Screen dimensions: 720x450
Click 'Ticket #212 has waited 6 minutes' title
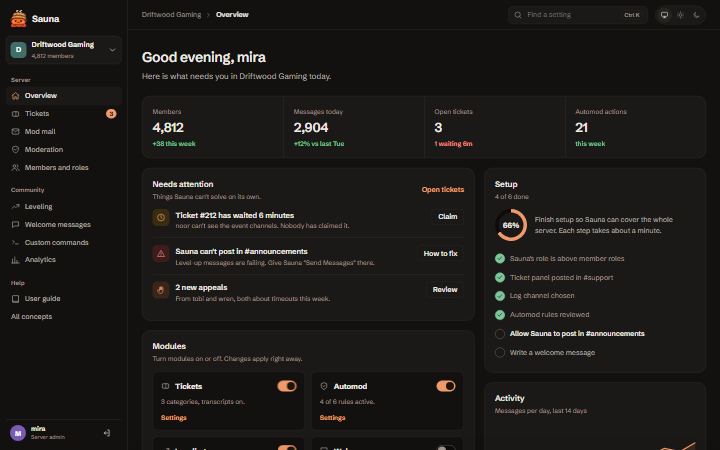(x=235, y=215)
